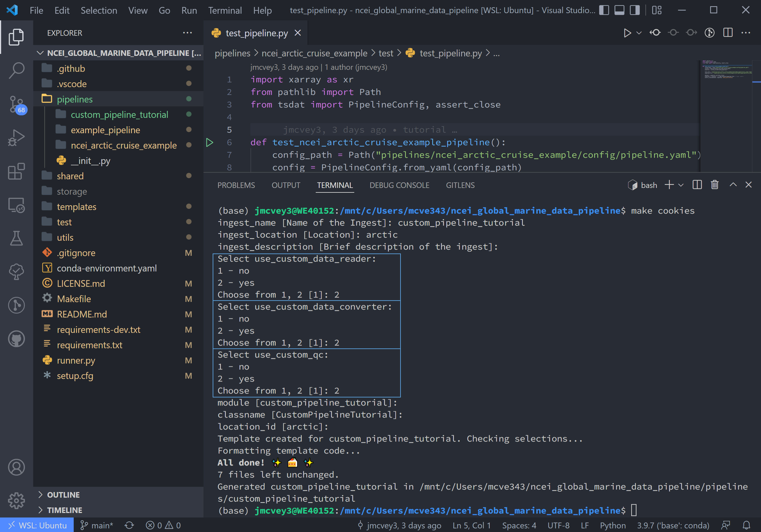Open the Accounts menu icon
This screenshot has height=532, width=761.
coord(16,467)
